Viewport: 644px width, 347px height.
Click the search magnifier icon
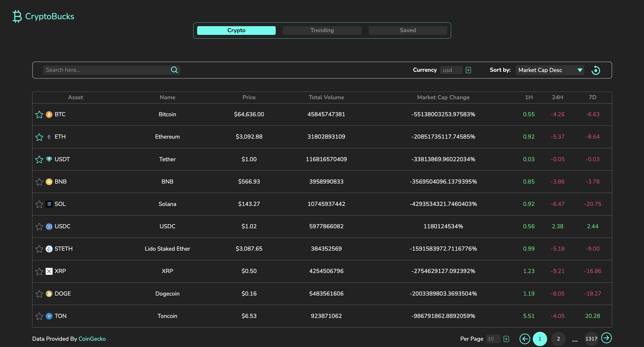click(x=174, y=70)
